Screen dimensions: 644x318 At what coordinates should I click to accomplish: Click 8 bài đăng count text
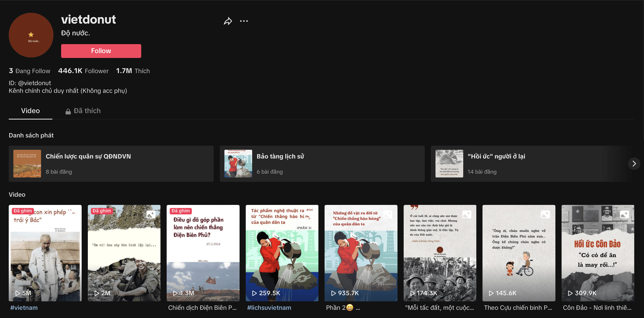click(x=59, y=172)
